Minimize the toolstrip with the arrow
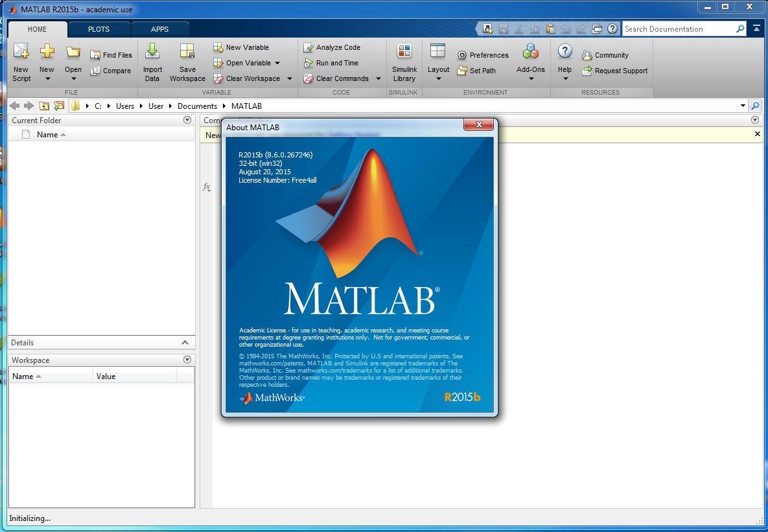Viewport: 768px width, 532px height. point(756,29)
